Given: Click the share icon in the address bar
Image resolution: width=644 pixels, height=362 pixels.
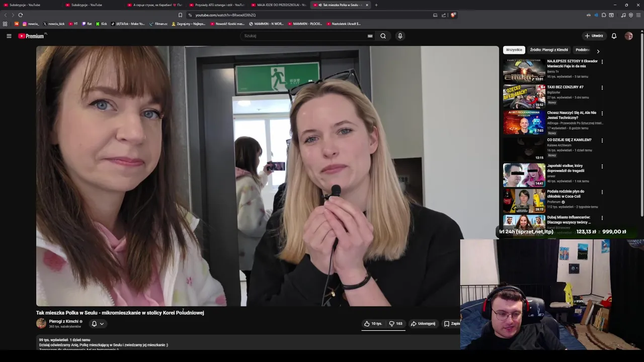Looking at the screenshot, I should pos(444,15).
